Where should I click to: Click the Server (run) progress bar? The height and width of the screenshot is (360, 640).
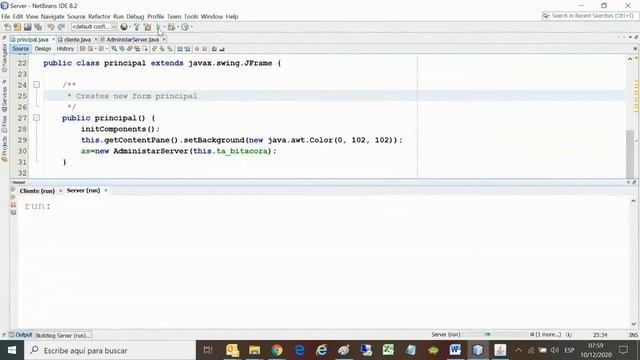495,334
